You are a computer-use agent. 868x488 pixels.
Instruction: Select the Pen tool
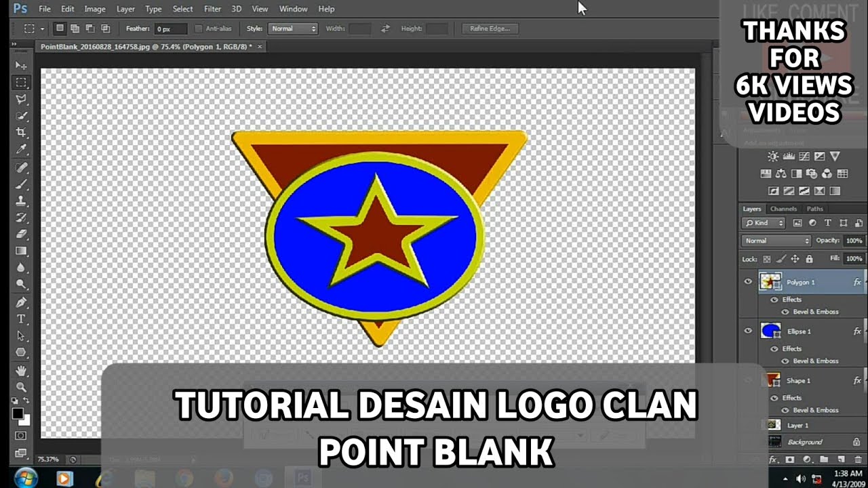[21, 302]
